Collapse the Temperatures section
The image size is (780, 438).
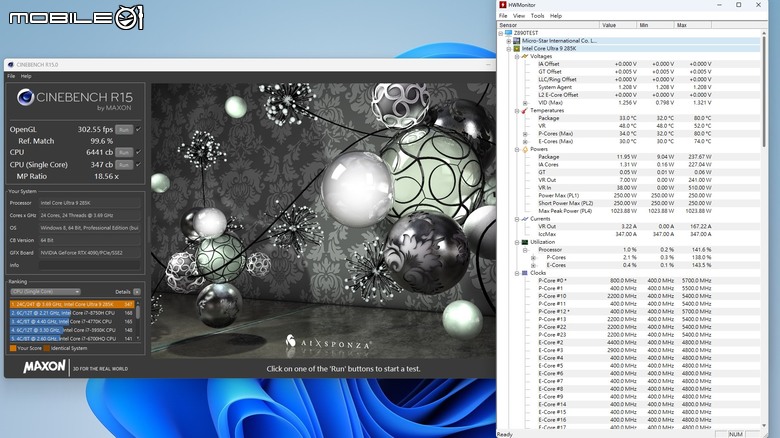click(517, 110)
